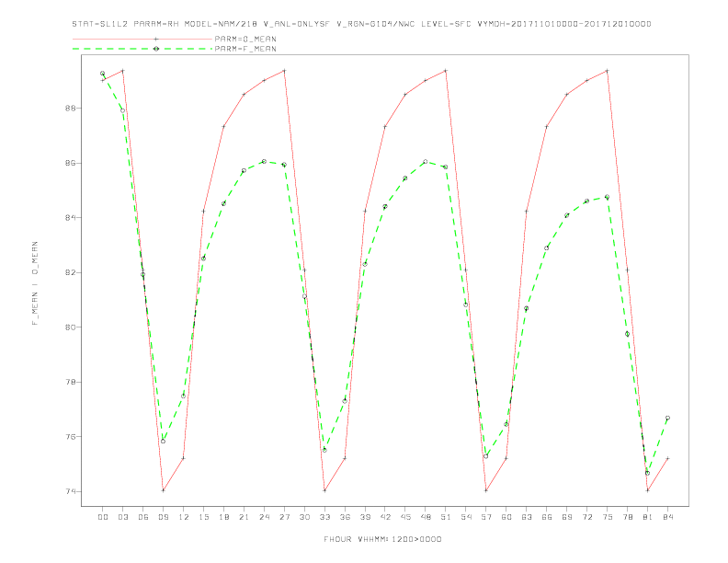Click the y-axis tick label 86
Viewport: 728px width, 563px height.
pos(73,163)
